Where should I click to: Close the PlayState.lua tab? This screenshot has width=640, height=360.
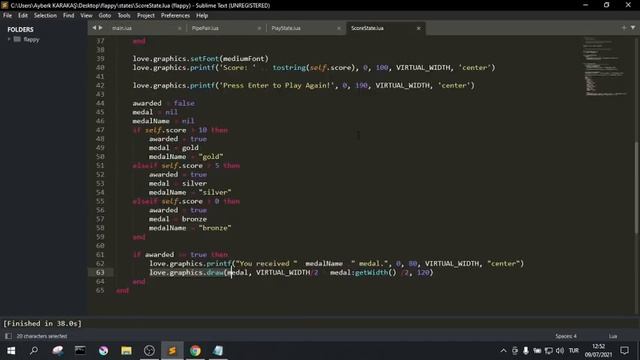coord(339,28)
